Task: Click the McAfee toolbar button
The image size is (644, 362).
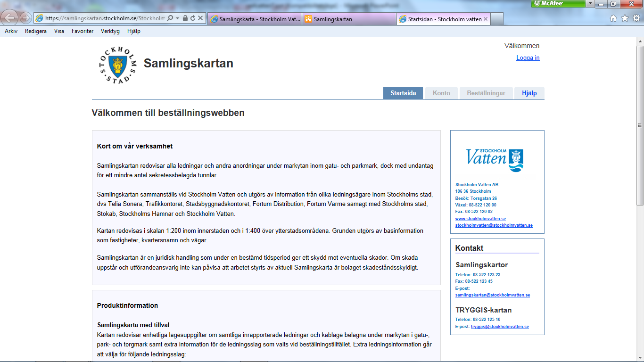Action: tap(558, 4)
